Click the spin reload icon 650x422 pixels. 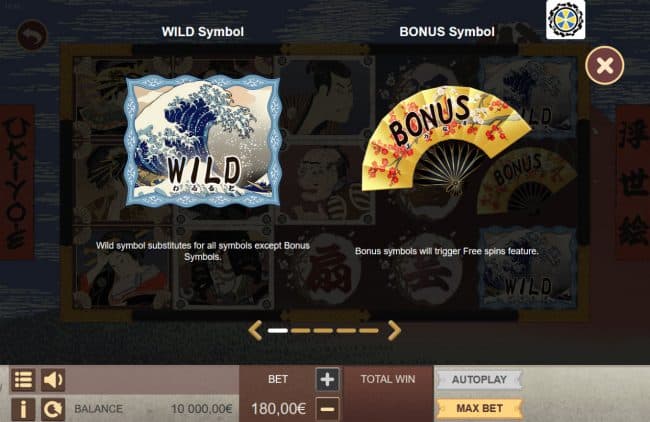click(53, 409)
